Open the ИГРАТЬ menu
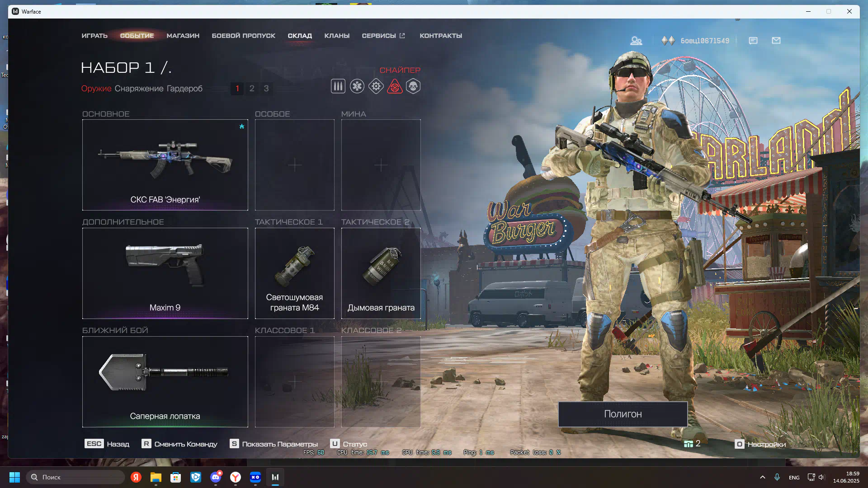Screen dimensions: 868x488 [x=94, y=36]
